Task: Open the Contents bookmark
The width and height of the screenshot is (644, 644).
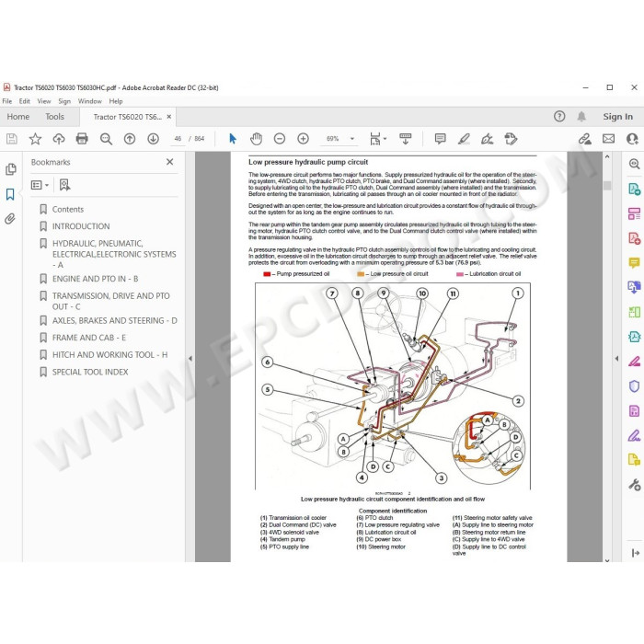Action: 68,210
